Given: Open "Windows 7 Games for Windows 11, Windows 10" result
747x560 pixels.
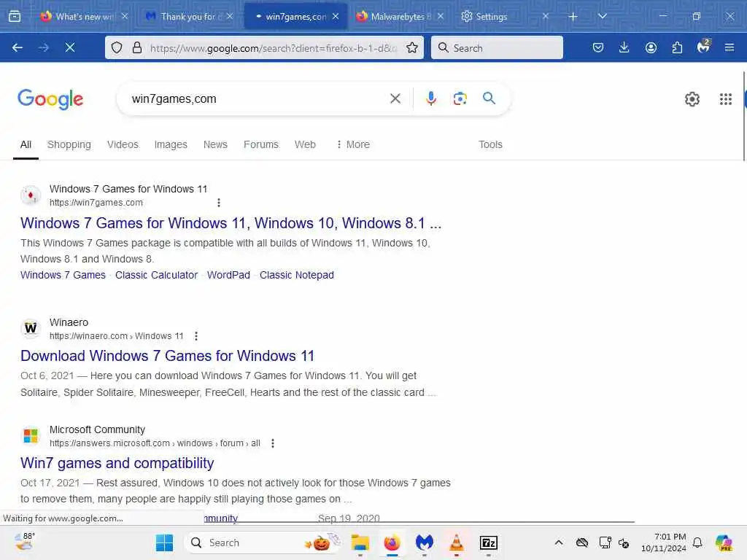Looking at the screenshot, I should point(231,223).
